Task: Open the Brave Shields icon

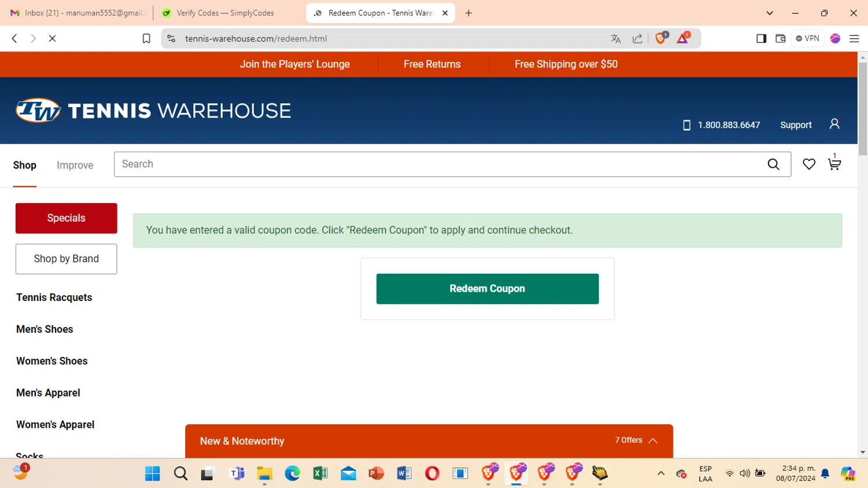Action: (x=661, y=38)
